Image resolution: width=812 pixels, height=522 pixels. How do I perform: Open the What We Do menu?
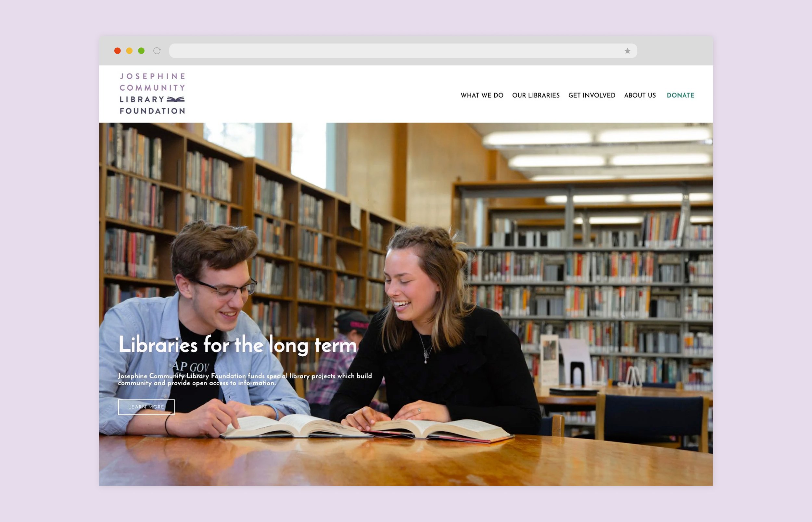pos(482,95)
